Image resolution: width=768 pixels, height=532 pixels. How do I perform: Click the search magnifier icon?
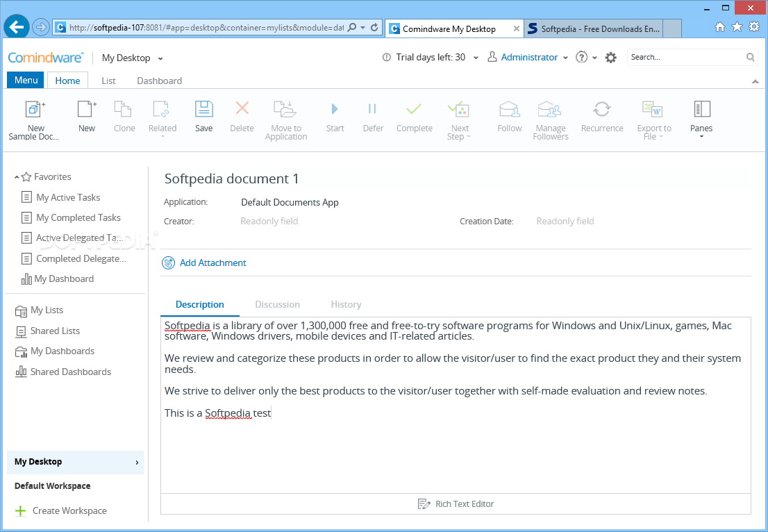pyautogui.click(x=750, y=58)
